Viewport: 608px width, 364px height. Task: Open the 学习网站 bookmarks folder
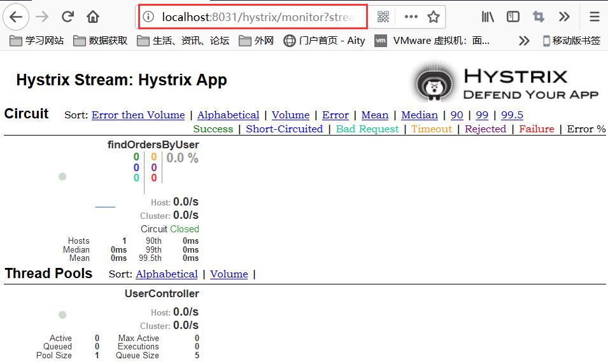coord(36,40)
